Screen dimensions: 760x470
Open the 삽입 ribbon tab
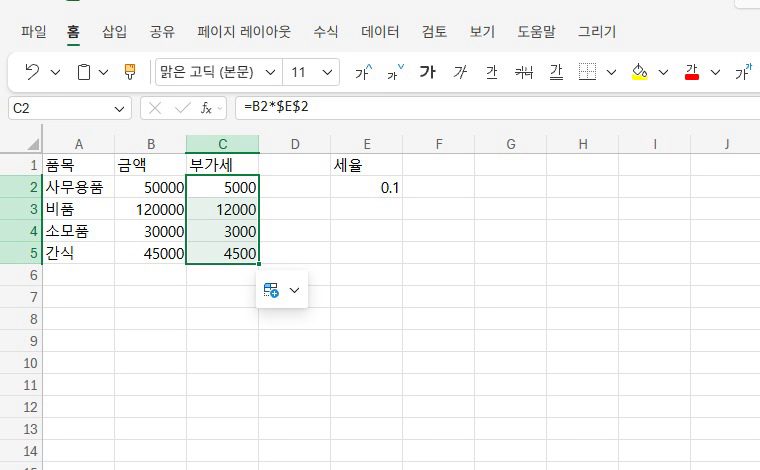(x=114, y=32)
